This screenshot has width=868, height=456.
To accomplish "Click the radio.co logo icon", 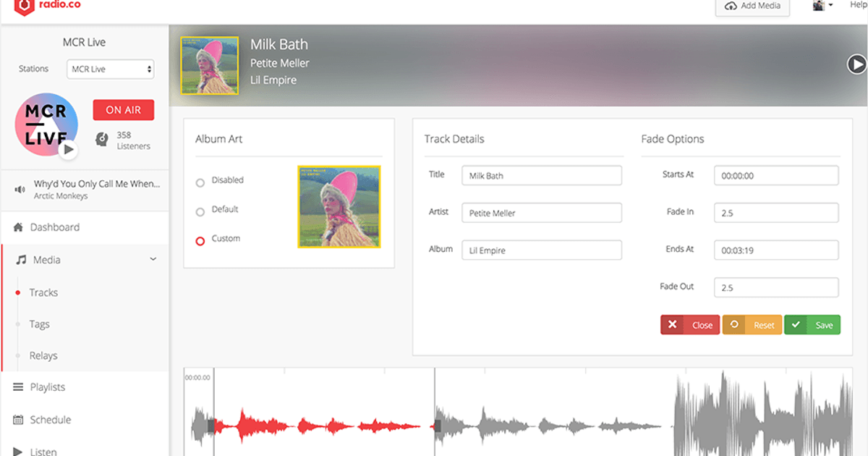I will [x=25, y=6].
